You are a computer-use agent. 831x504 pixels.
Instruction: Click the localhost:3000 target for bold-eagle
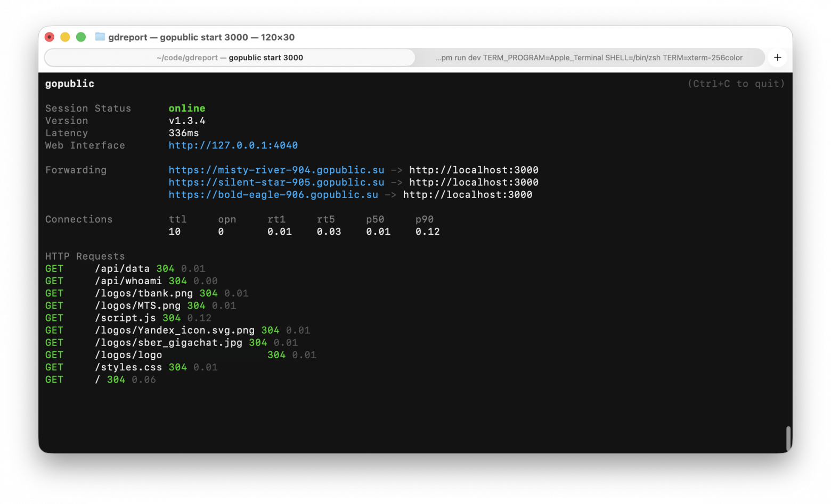[x=468, y=194]
